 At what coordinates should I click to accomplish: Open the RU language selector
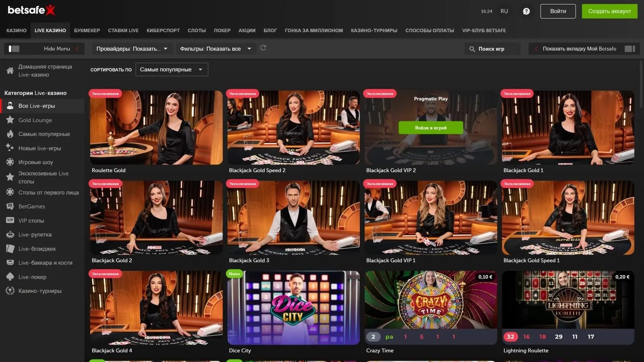pos(504,11)
